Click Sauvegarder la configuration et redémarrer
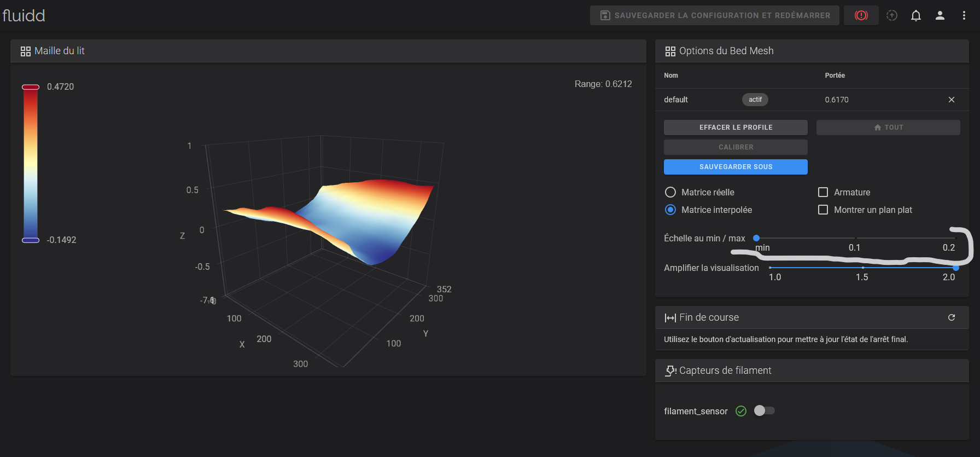980x457 pixels. point(715,15)
